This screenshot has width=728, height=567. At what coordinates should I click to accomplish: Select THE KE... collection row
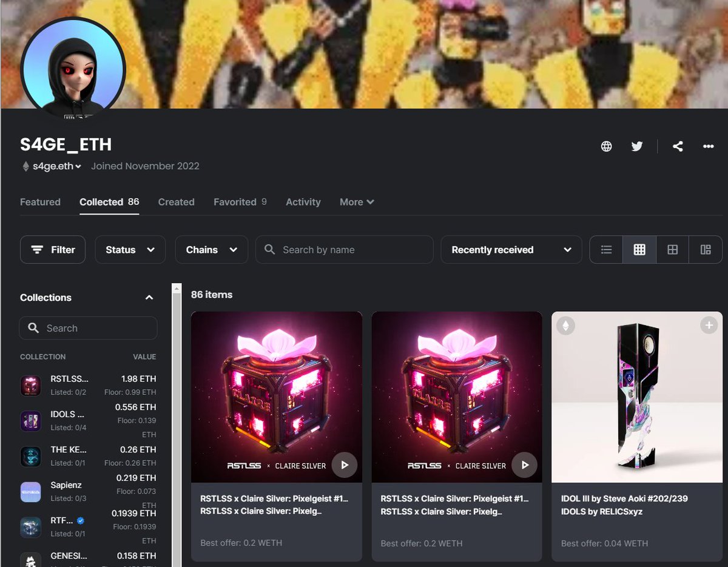(88, 456)
